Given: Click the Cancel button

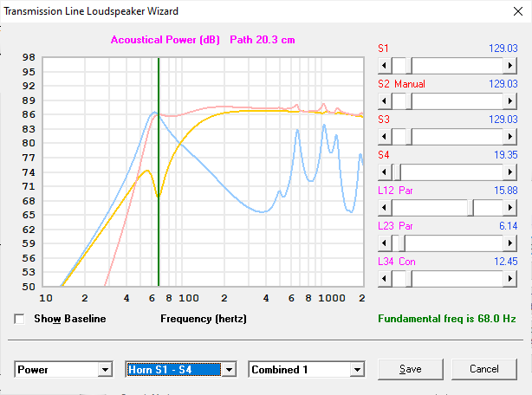Looking at the screenshot, I should pos(484,369).
